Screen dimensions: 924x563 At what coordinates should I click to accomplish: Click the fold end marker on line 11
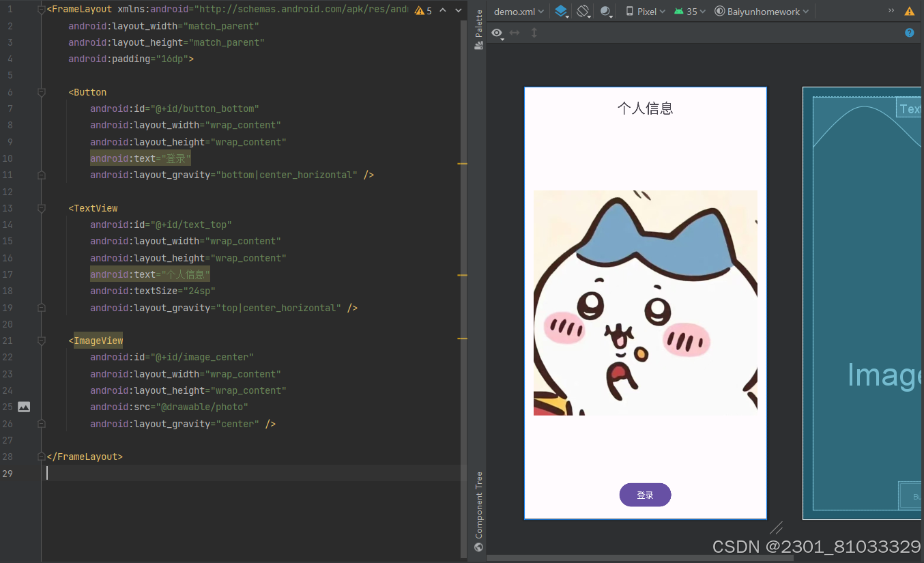pyautogui.click(x=42, y=175)
